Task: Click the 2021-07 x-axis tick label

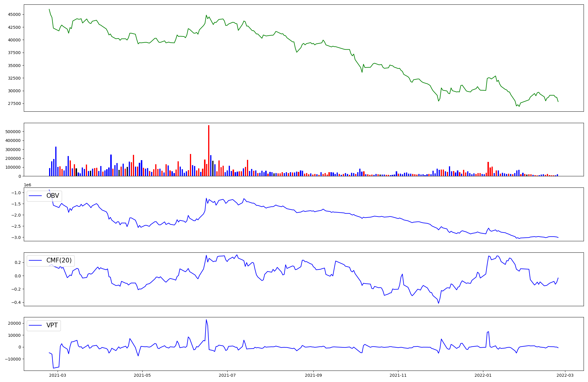Action: [227, 375]
